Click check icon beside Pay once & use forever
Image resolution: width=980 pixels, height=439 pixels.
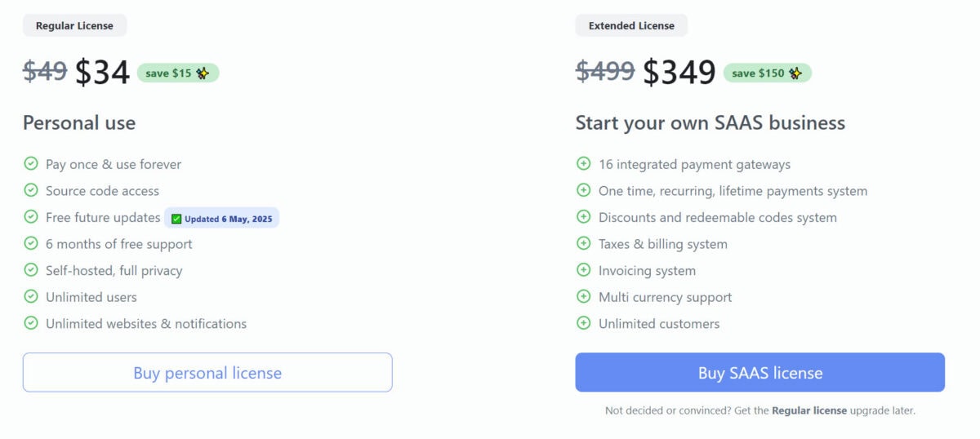coord(31,164)
